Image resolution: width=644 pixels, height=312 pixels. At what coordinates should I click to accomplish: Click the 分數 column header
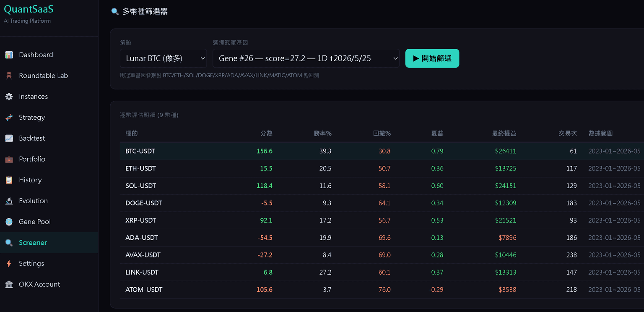point(266,133)
